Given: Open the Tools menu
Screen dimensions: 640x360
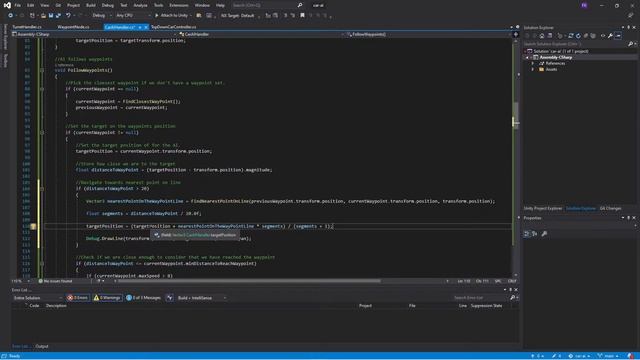Looking at the screenshot, I should pyautogui.click(x=158, y=5).
